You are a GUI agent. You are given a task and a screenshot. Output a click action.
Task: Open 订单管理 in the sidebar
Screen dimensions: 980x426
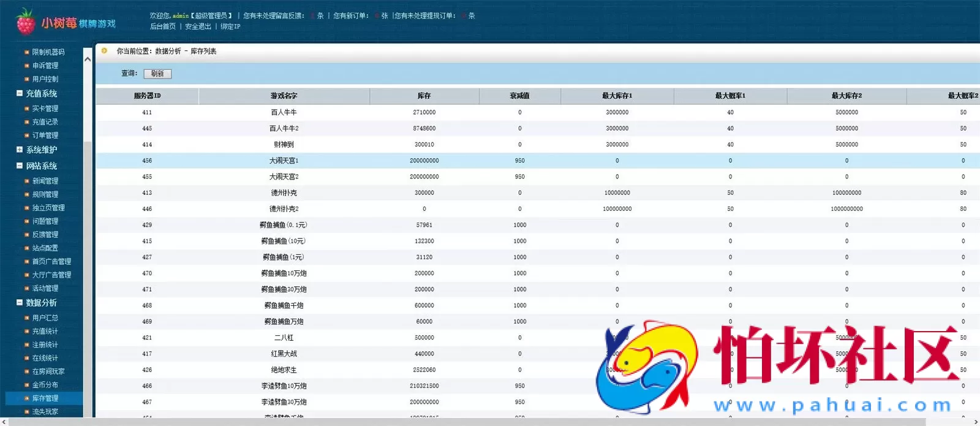point(45,135)
